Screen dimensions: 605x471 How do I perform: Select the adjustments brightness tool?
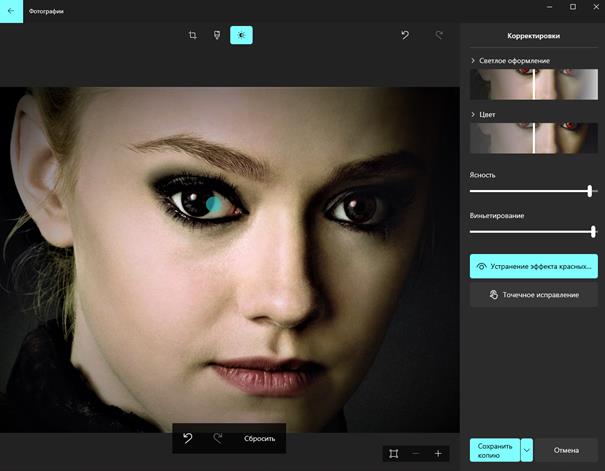pyautogui.click(x=241, y=35)
